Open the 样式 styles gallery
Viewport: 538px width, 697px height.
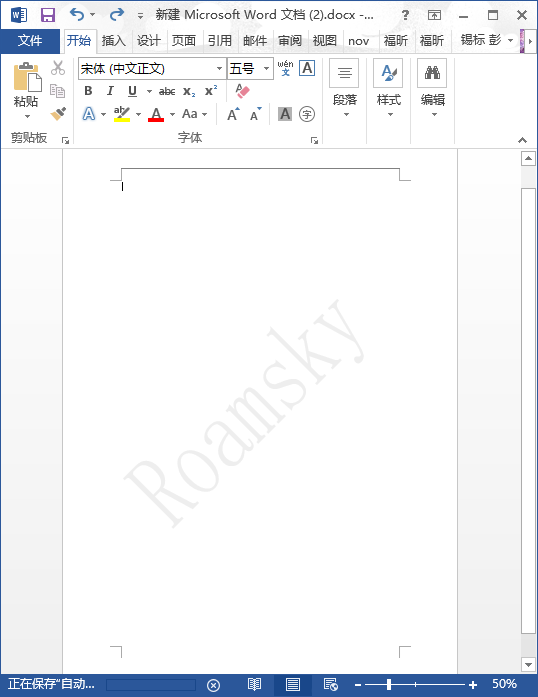389,88
